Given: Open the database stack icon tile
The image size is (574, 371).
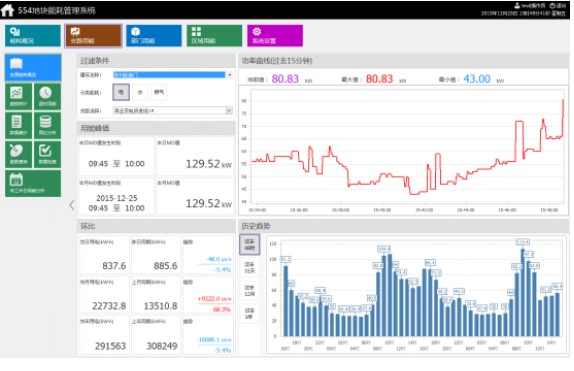Looking at the screenshot, I should tap(47, 125).
